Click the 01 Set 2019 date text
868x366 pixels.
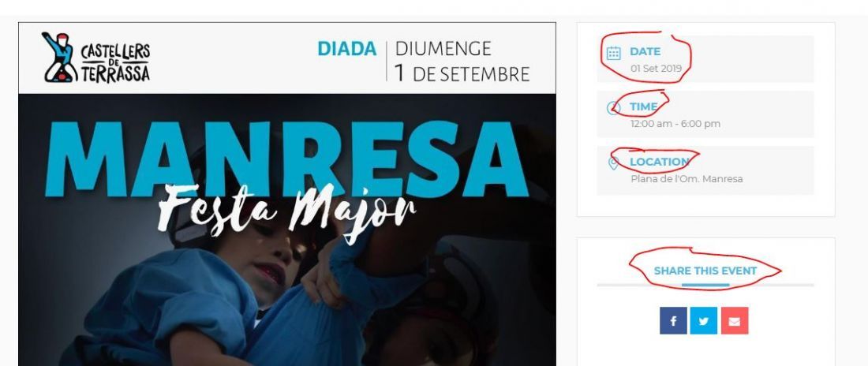point(656,69)
